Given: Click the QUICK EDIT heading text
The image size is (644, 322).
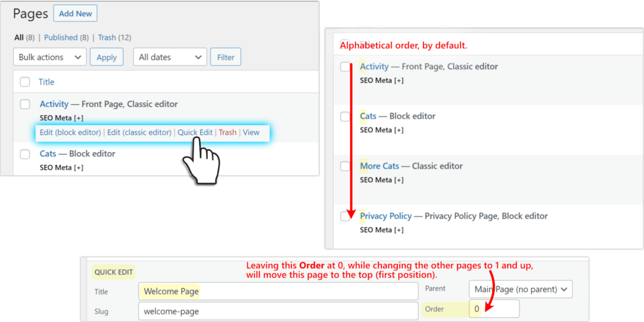Looking at the screenshot, I should point(113,272).
